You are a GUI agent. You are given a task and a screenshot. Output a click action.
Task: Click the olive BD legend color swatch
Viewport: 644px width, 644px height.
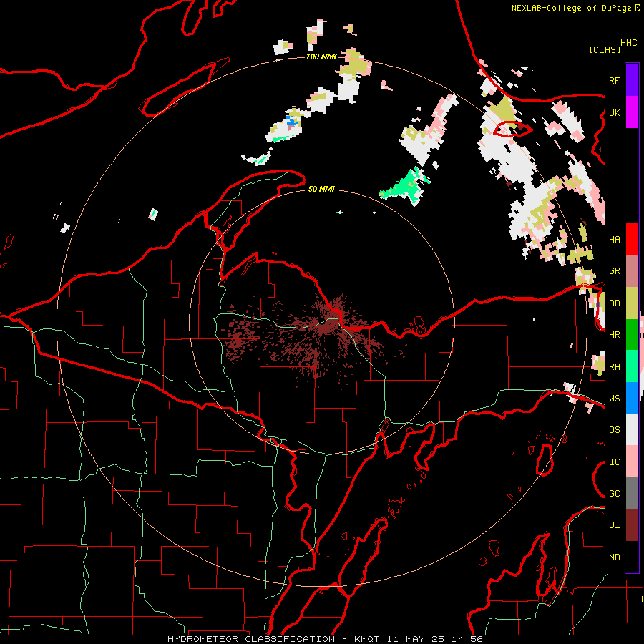[632, 303]
